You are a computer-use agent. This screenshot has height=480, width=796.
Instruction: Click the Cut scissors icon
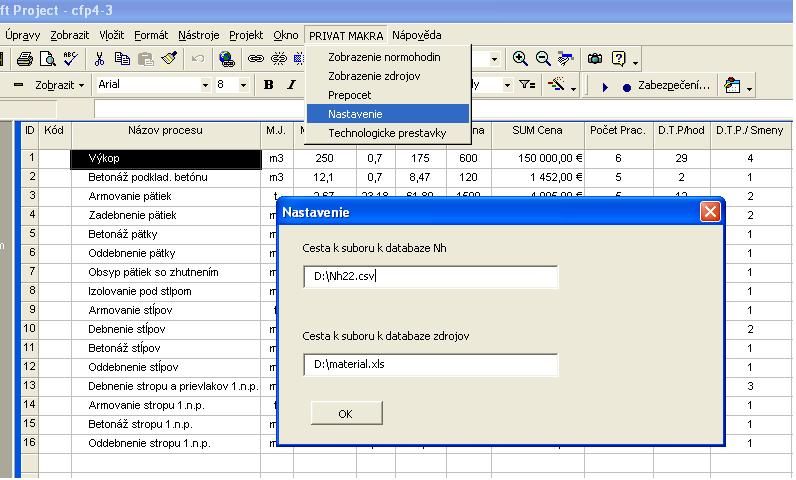(101, 60)
